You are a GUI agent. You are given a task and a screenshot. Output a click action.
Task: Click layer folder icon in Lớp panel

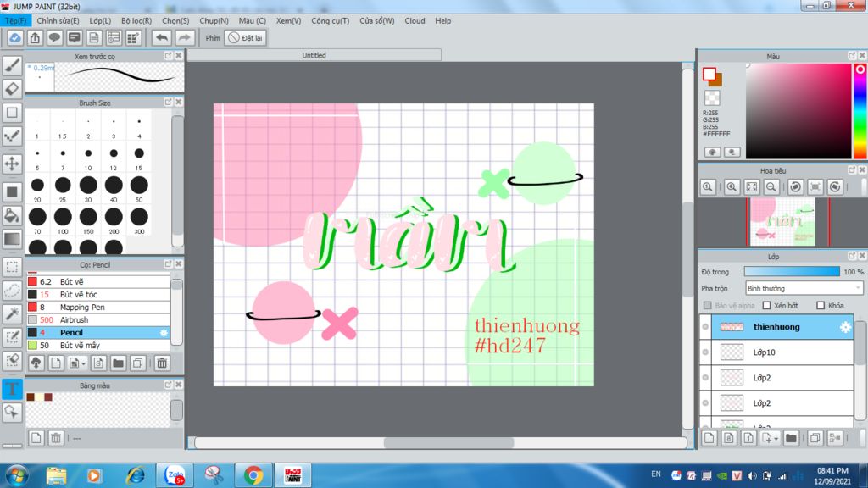[791, 438]
